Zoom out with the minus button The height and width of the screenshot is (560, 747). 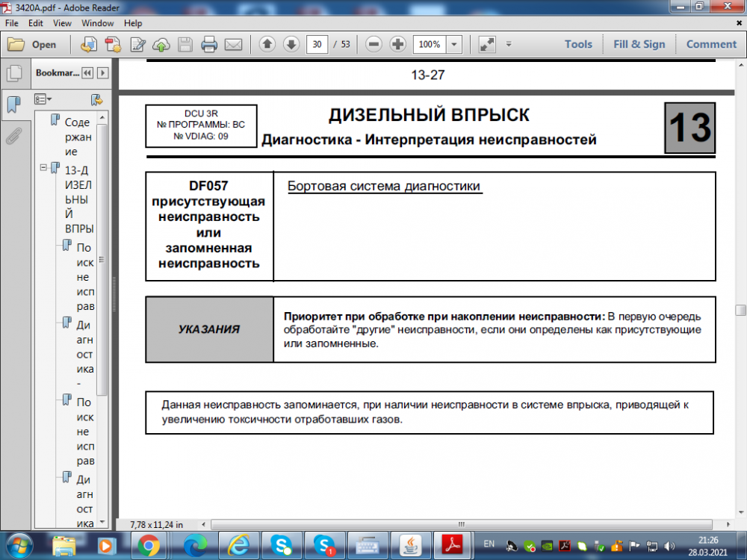[x=374, y=44]
